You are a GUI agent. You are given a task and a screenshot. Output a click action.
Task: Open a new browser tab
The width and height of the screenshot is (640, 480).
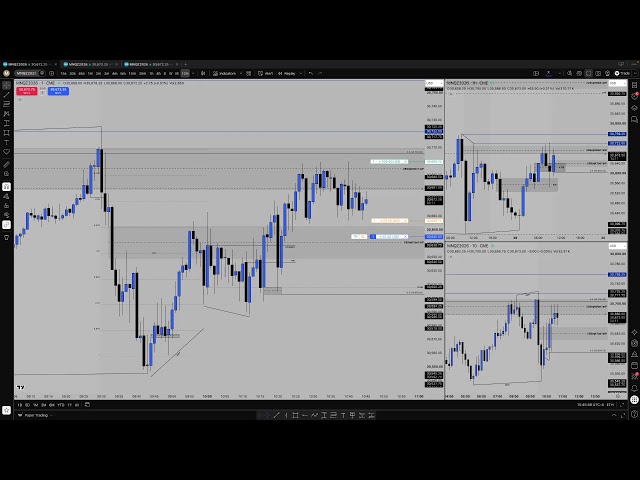(x=186, y=64)
